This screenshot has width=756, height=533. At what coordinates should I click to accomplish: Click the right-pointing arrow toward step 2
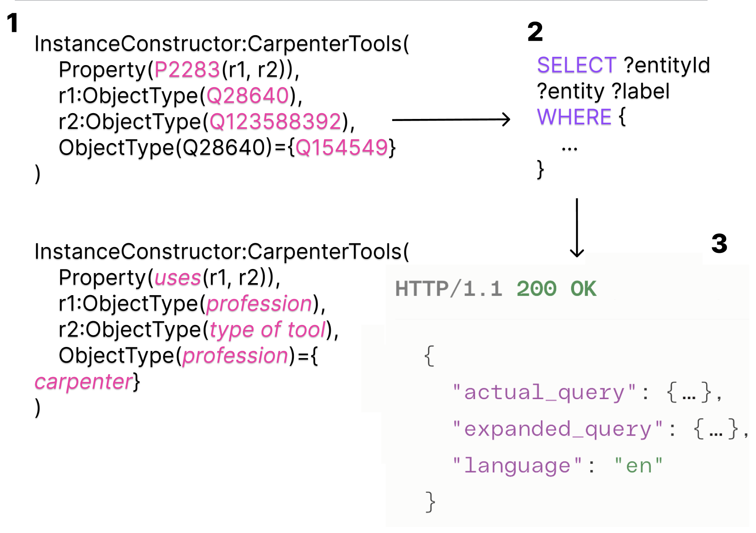[451, 120]
